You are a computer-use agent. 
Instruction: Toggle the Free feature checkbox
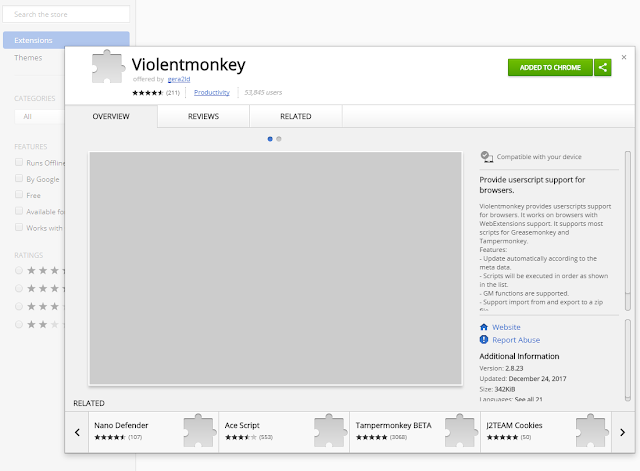click(19, 195)
